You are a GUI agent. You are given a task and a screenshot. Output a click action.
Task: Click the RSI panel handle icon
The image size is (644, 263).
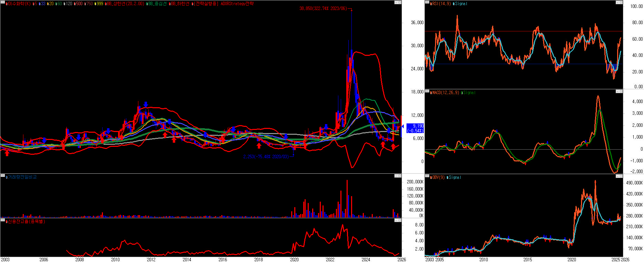pyautogui.click(x=427, y=2)
